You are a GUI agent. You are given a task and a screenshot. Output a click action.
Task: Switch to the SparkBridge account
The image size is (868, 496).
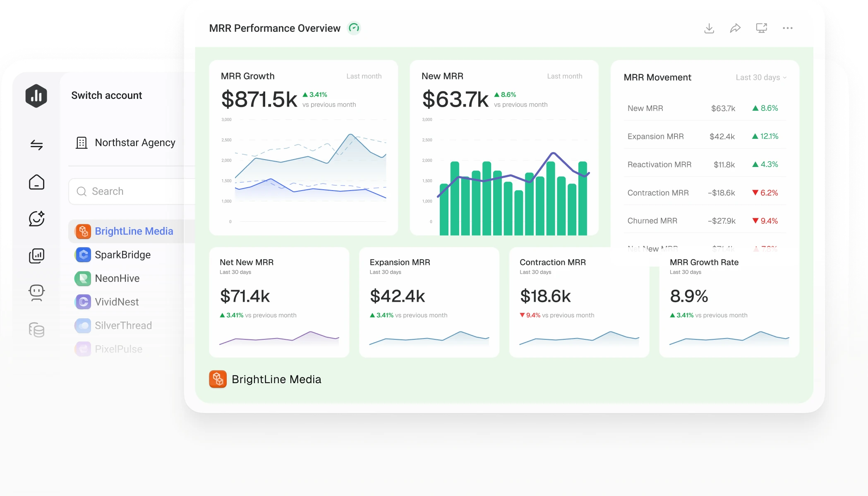[123, 255]
